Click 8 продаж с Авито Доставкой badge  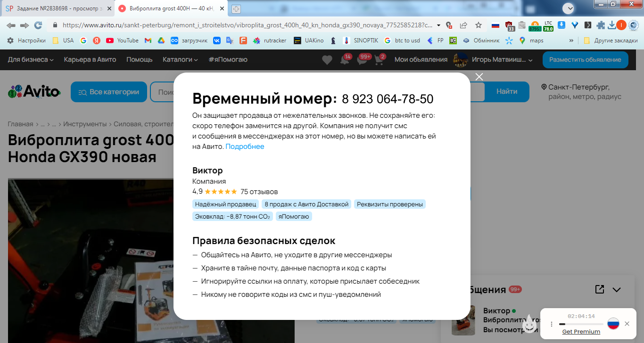pyautogui.click(x=306, y=204)
